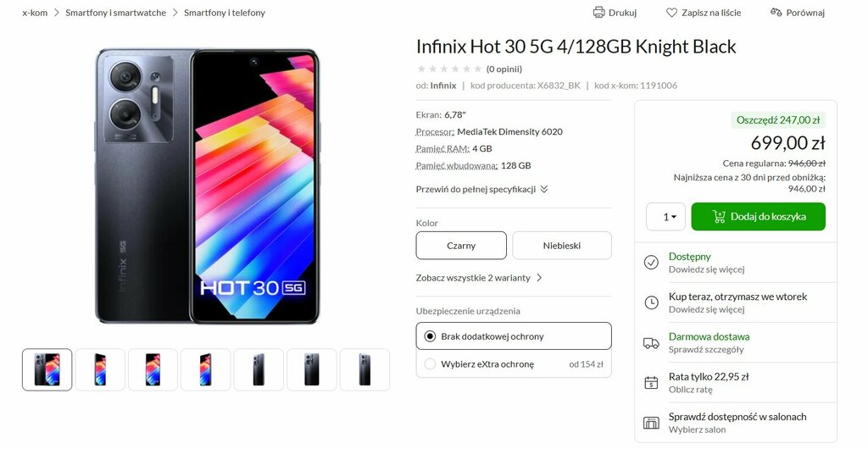
Task: Click the printer icon next to Drukuj
Action: pyautogui.click(x=598, y=12)
